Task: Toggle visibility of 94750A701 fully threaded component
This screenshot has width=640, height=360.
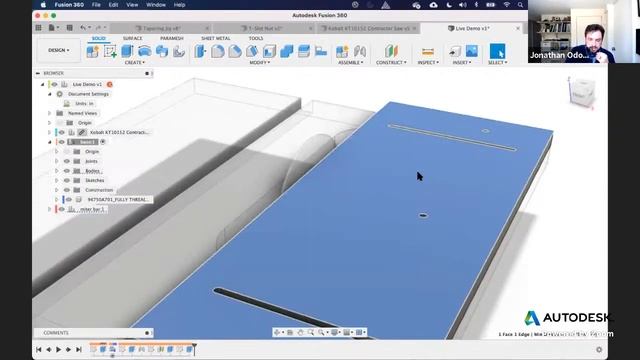Action: click(x=69, y=200)
